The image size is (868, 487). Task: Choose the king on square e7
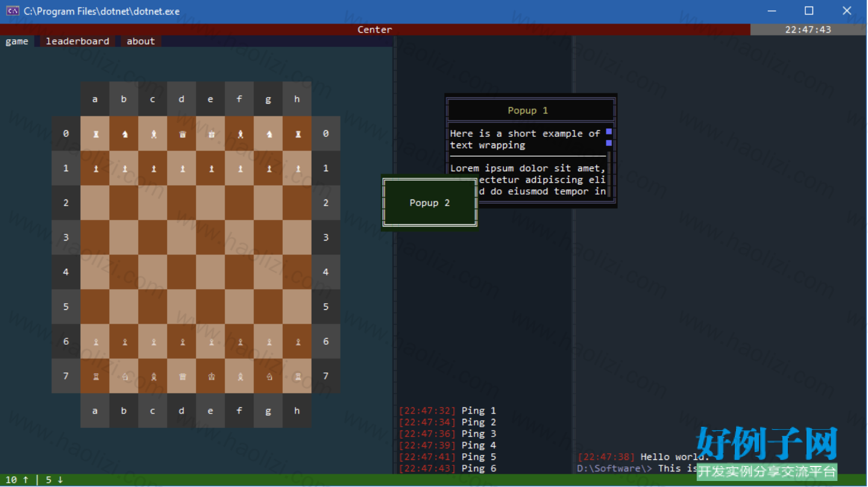coord(211,377)
